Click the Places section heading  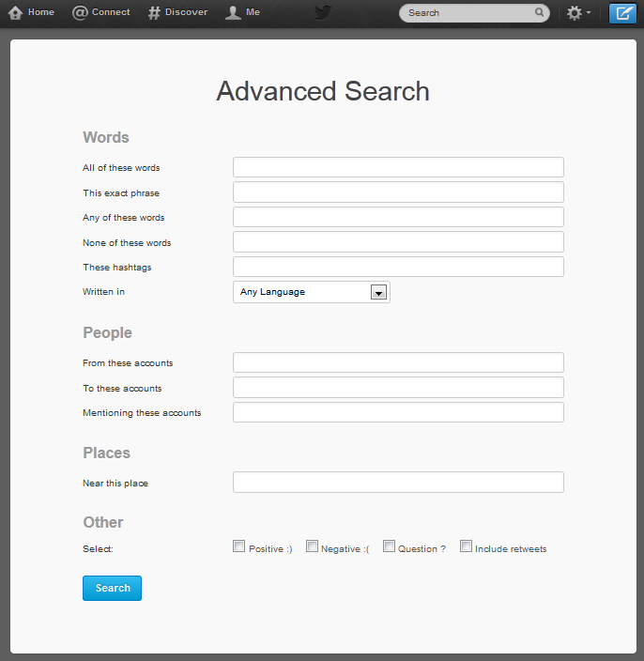107,453
